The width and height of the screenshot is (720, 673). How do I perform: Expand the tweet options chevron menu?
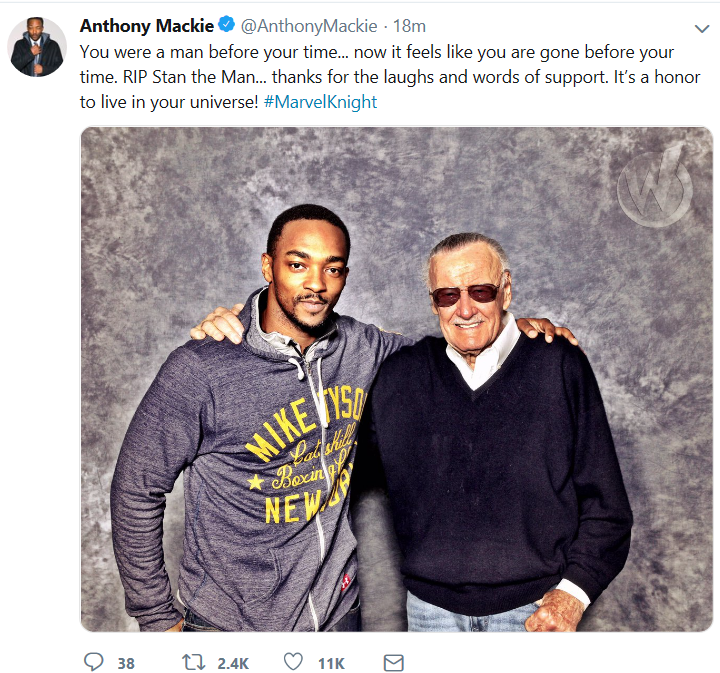pyautogui.click(x=702, y=29)
